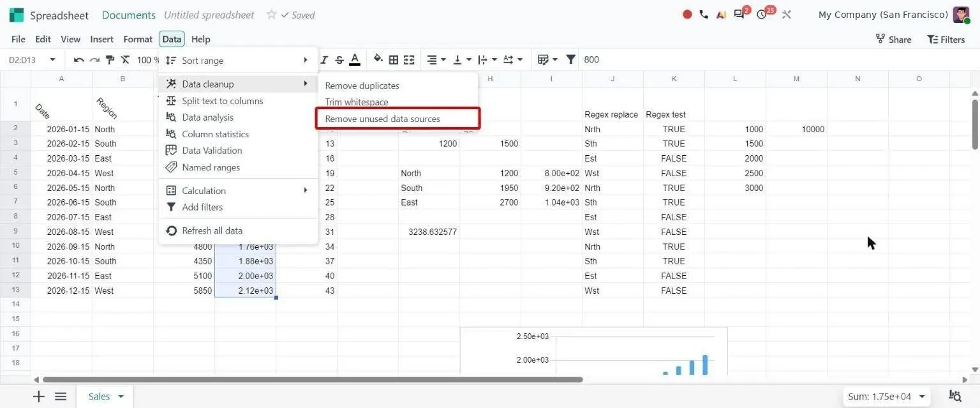Screen dimensions: 980x408
Task: Select Split text to columns
Action: coord(238,101)
